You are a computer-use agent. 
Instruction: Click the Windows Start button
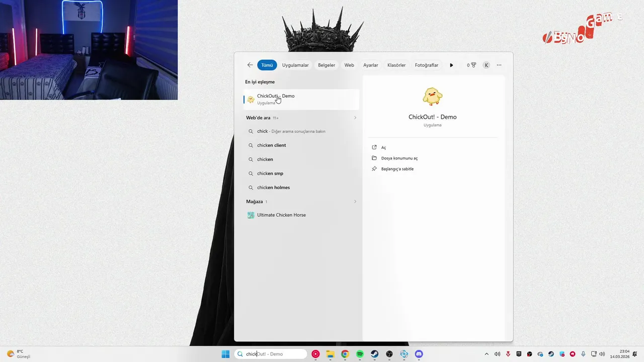[225, 354]
